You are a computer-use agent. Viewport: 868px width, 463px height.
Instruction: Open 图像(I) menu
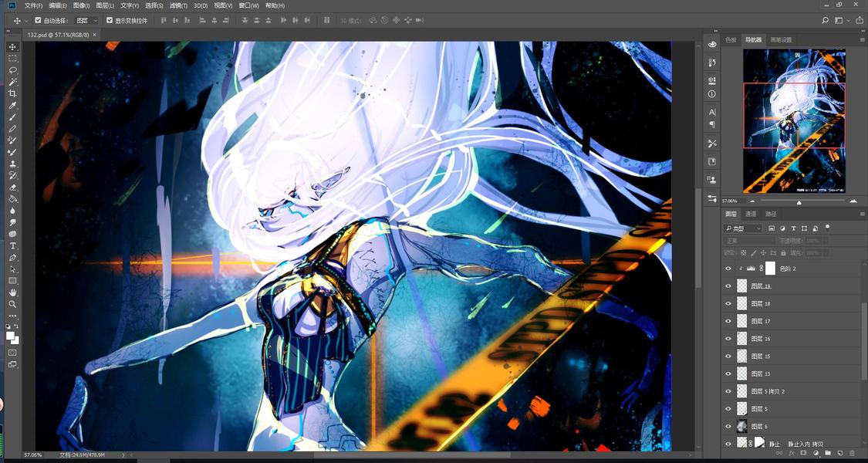(81, 5)
